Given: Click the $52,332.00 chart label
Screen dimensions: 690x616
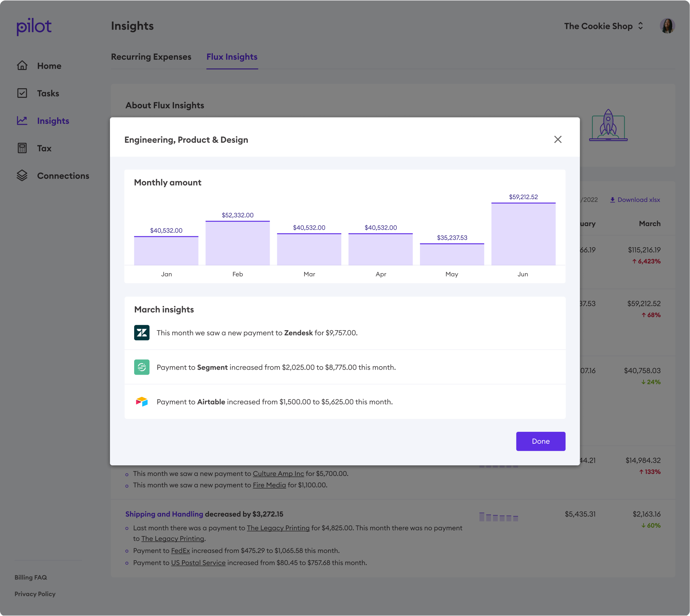Looking at the screenshot, I should [x=238, y=215].
